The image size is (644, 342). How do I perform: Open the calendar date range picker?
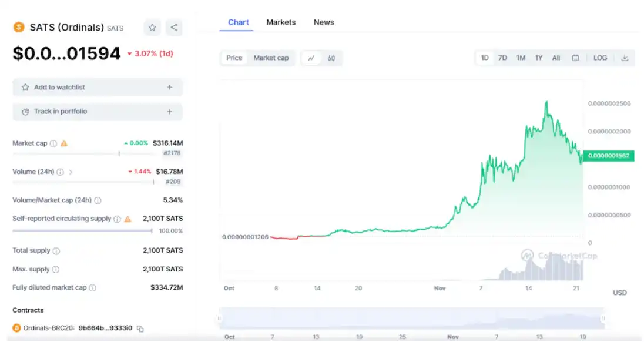(x=575, y=58)
